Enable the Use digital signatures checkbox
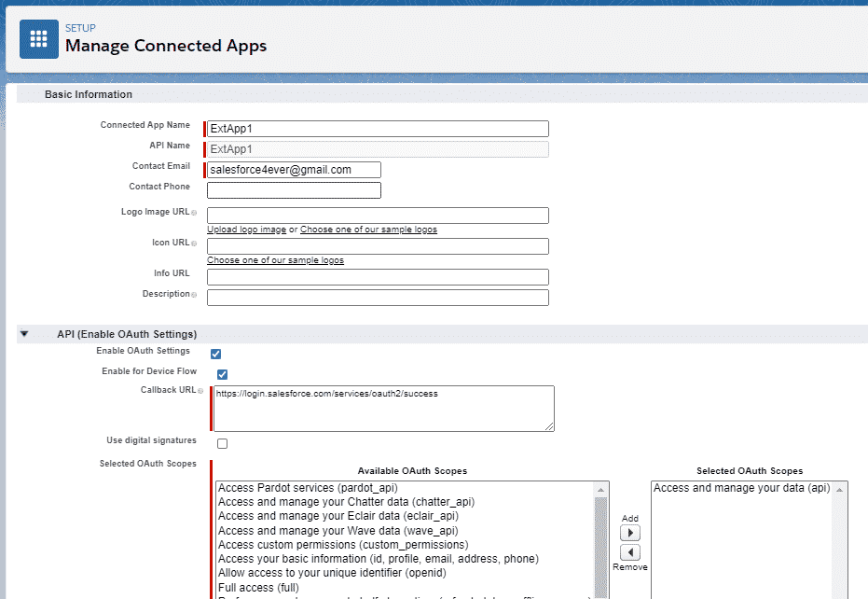 [x=222, y=443]
